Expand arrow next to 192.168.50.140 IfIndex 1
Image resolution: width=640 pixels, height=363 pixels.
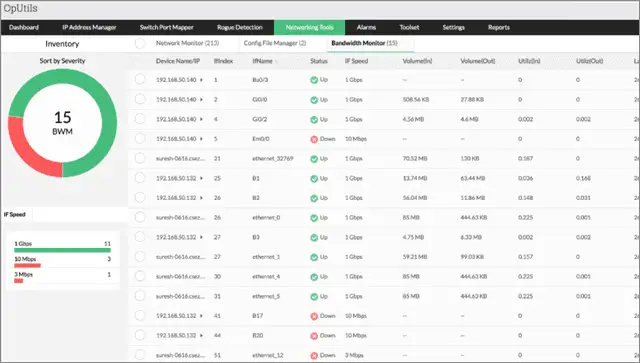201,80
